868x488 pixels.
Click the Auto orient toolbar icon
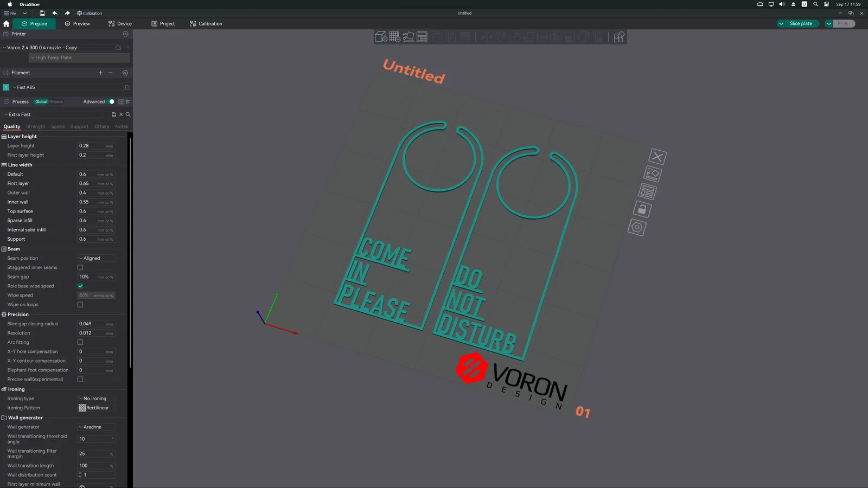[409, 37]
